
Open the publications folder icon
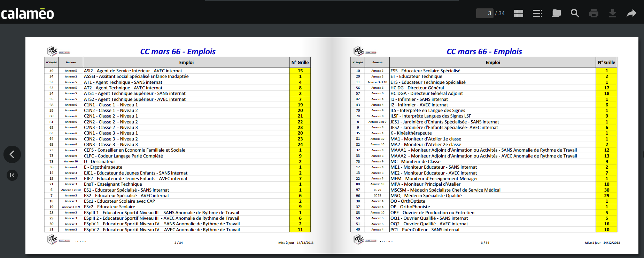point(556,14)
